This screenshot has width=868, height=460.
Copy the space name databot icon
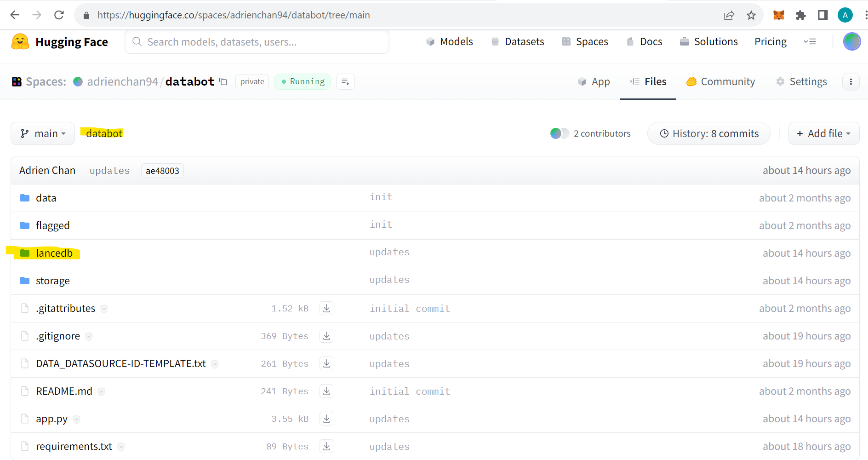coord(223,82)
